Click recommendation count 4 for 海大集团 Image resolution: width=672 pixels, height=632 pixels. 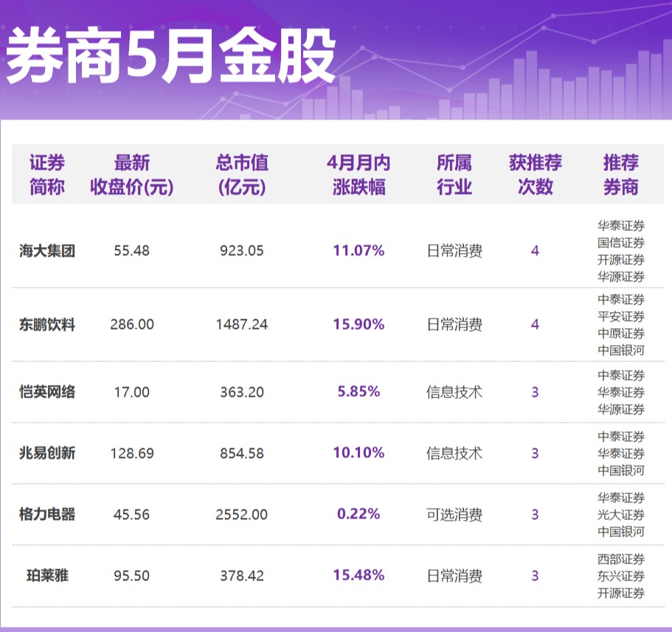(x=535, y=251)
